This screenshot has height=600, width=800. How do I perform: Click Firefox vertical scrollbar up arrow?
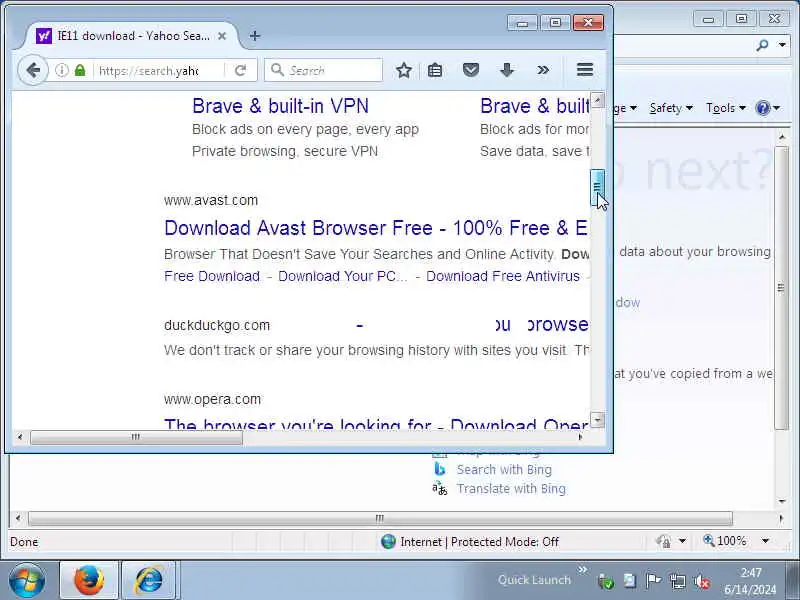[x=597, y=99]
